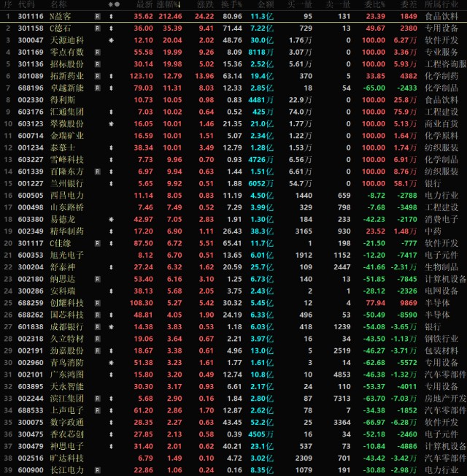The image size is (467, 476).
Task: Click stock code 301116
Action: pyautogui.click(x=31, y=16)
